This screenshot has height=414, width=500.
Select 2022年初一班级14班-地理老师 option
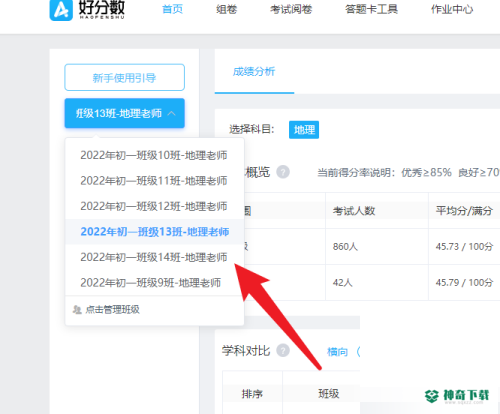click(x=154, y=257)
